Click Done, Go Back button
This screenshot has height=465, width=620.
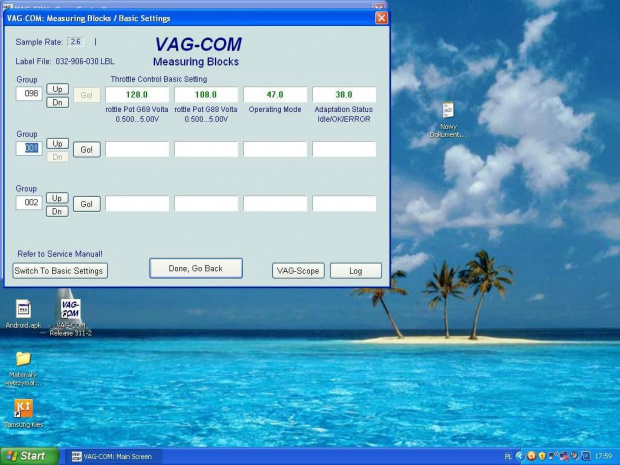(x=196, y=268)
